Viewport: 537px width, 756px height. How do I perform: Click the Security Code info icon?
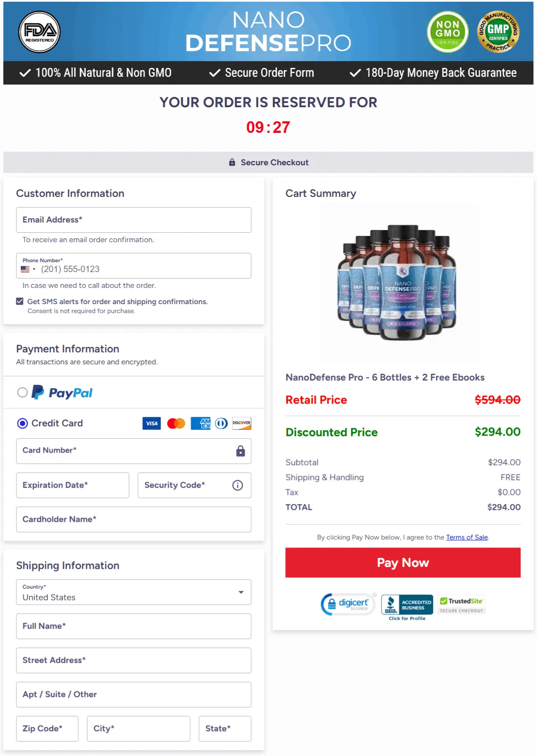238,485
